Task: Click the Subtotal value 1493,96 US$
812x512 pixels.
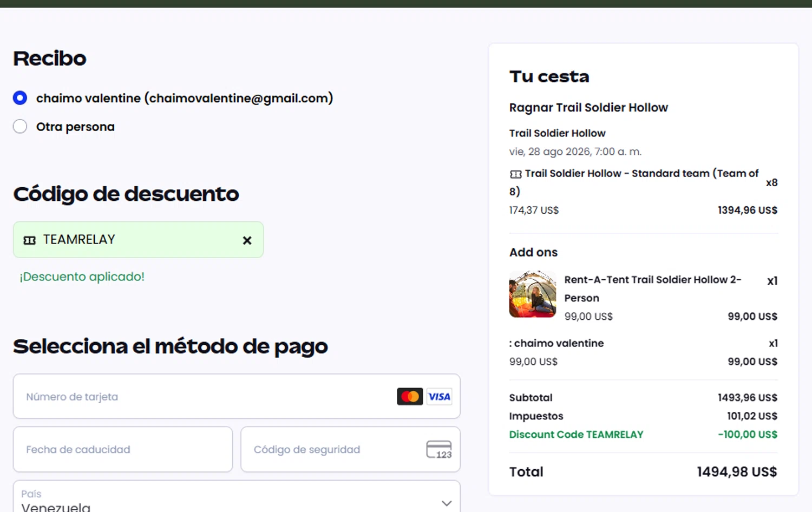Action: click(x=748, y=398)
